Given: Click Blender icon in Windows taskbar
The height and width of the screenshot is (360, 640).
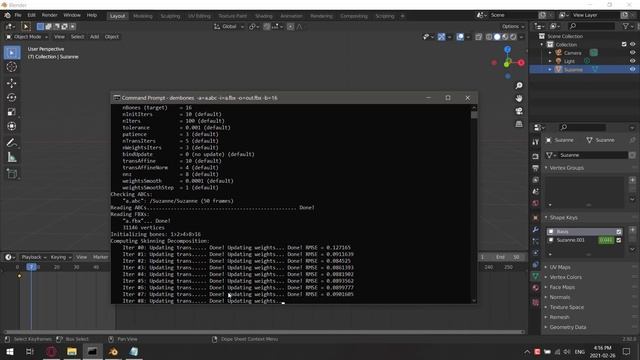Looking at the screenshot, I should click(113, 351).
